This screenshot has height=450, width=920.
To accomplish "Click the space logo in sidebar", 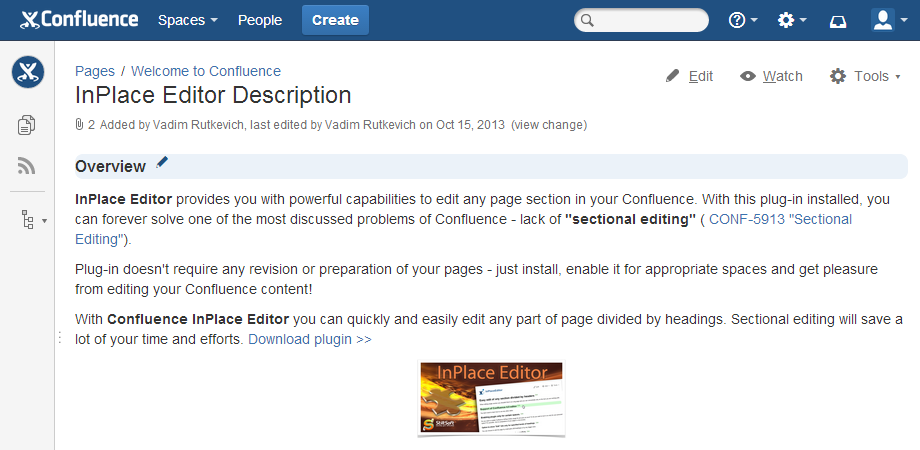I will [x=28, y=72].
